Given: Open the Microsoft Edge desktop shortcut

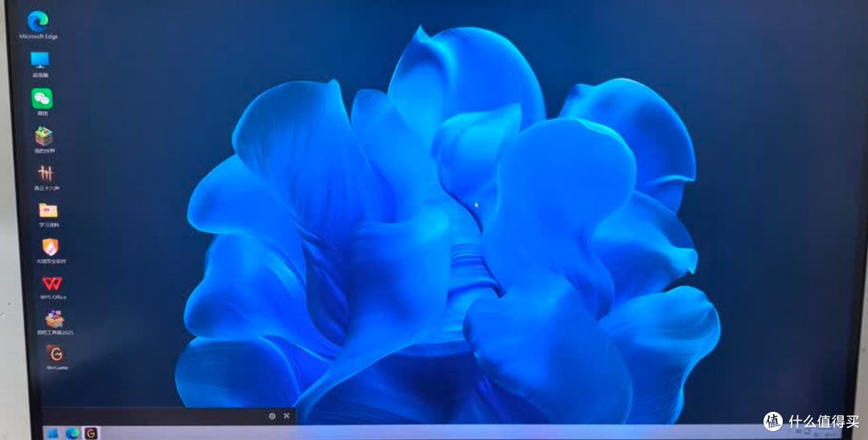Looking at the screenshot, I should click(x=38, y=23).
